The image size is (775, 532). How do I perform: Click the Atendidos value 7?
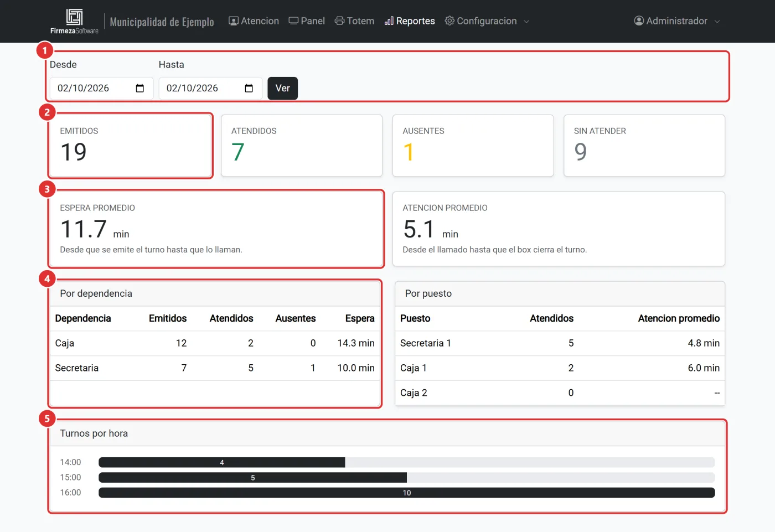tap(238, 152)
